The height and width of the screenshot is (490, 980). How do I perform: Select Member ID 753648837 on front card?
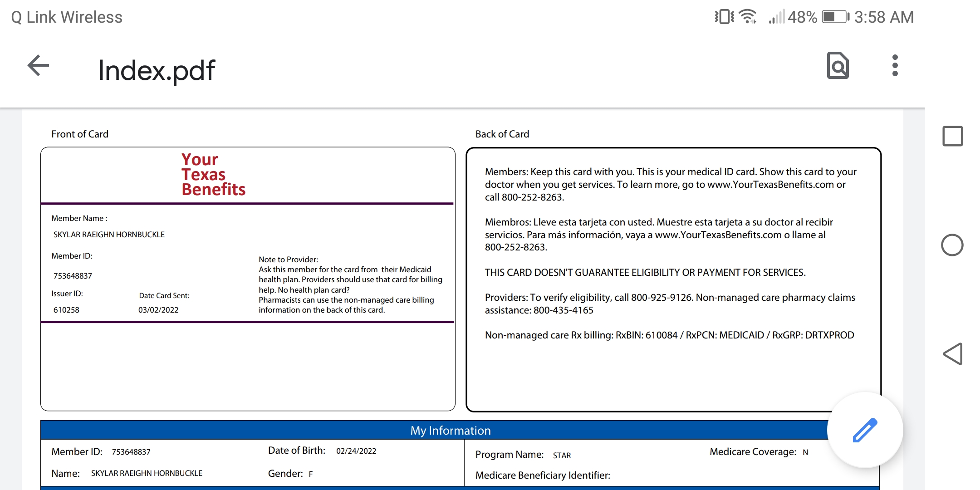(73, 276)
